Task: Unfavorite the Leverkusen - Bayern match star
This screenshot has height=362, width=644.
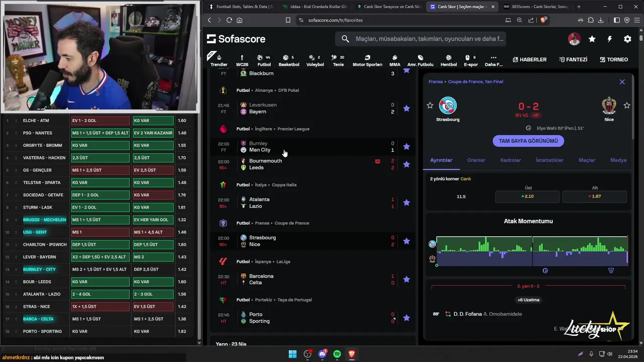Action: (407, 108)
